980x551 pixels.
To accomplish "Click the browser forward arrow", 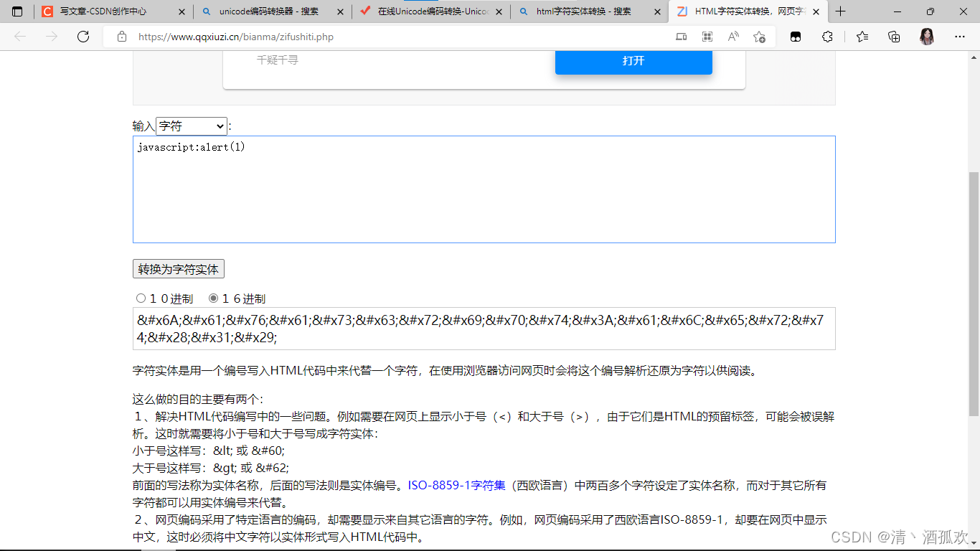I will [52, 37].
